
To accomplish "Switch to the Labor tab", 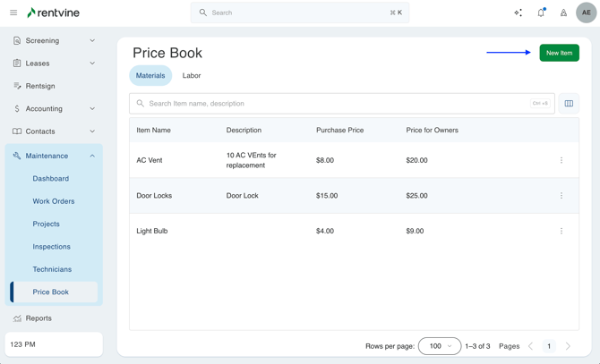I will [x=192, y=76].
